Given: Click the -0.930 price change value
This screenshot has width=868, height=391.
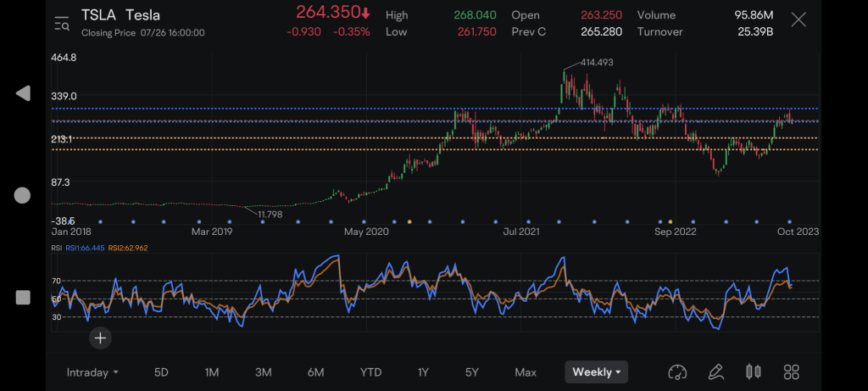Looking at the screenshot, I should (x=304, y=32).
